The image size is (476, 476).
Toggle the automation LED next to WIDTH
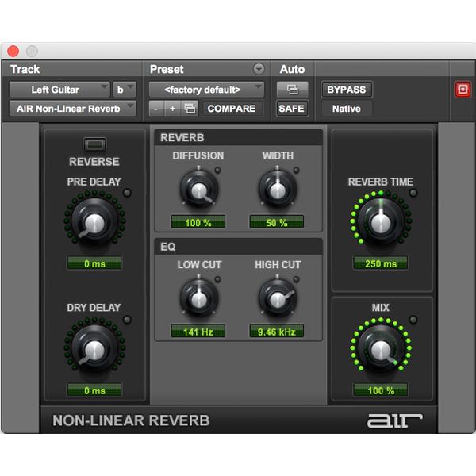click(296, 171)
